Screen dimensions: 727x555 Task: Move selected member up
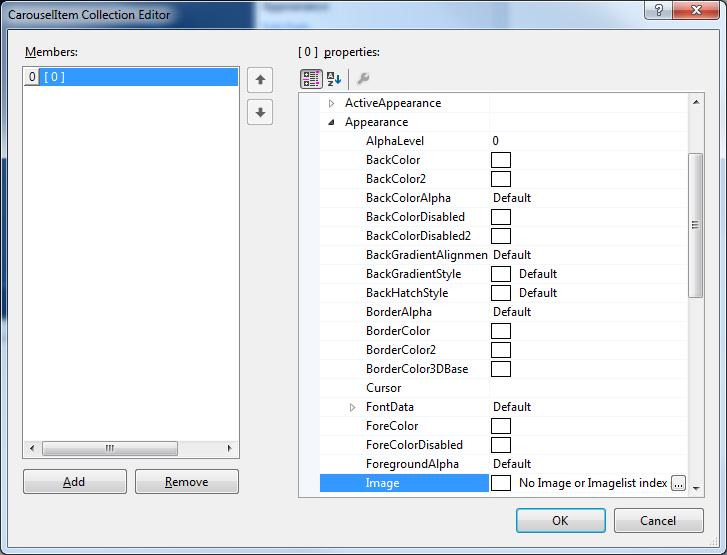[x=260, y=80]
